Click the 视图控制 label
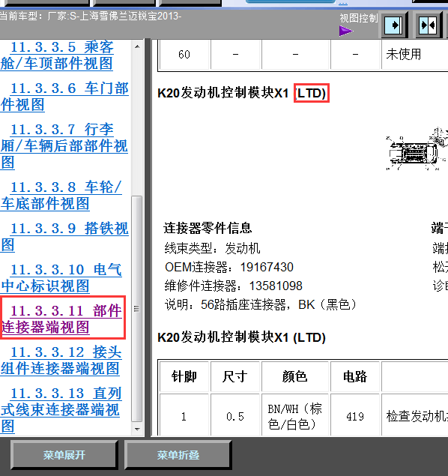This screenshot has height=476, width=448. click(x=359, y=18)
